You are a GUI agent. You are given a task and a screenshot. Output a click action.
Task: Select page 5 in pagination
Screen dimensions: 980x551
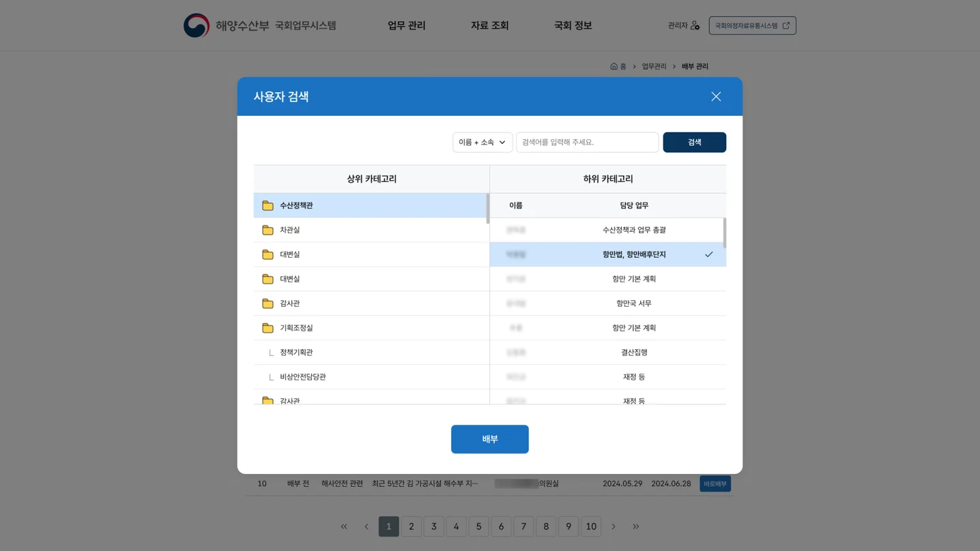click(478, 526)
